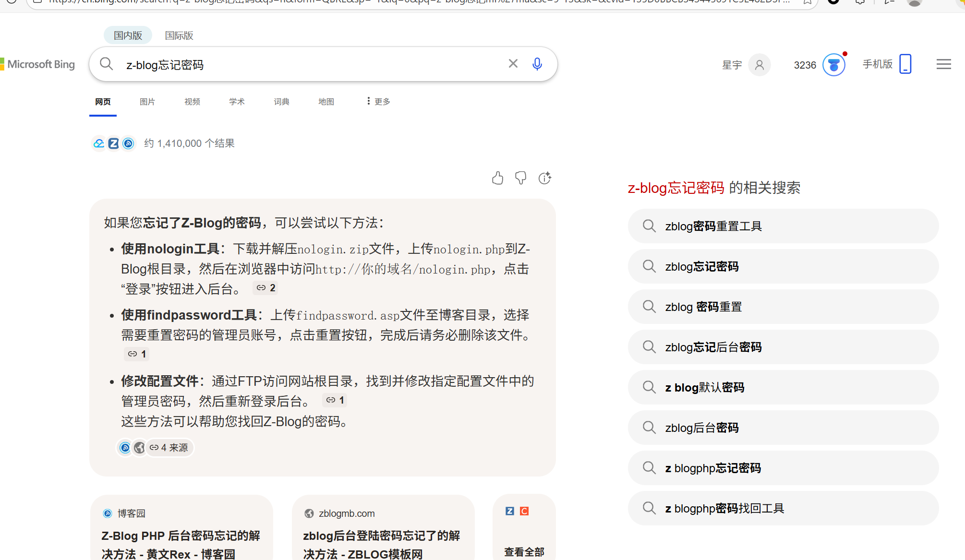Click the mobile phone 手机版 icon
Screen dimensions: 965x560
905,64
